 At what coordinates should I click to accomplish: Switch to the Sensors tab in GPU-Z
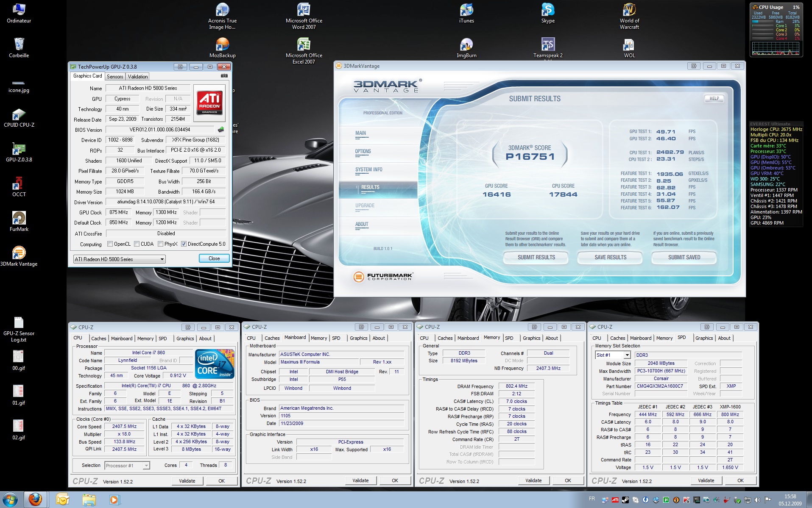pos(115,77)
